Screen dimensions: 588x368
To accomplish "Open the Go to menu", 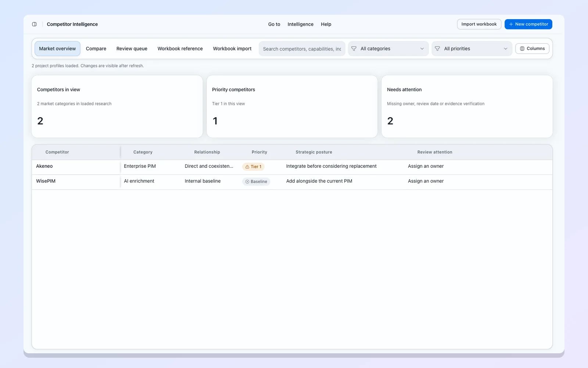I will pos(274,24).
